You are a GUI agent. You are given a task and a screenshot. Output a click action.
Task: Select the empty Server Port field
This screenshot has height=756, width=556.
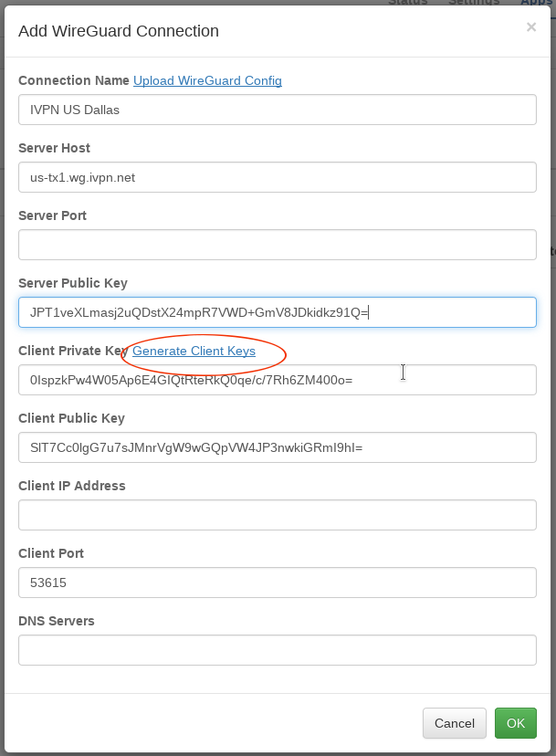277,245
